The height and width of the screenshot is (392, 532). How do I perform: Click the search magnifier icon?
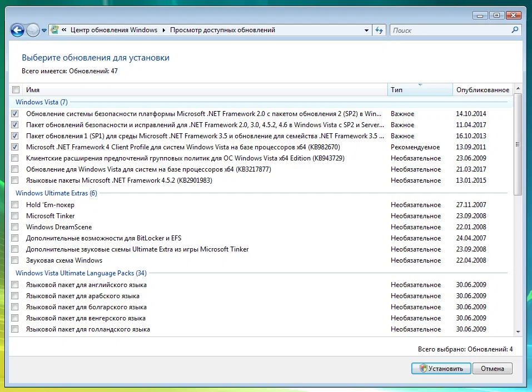tap(515, 30)
